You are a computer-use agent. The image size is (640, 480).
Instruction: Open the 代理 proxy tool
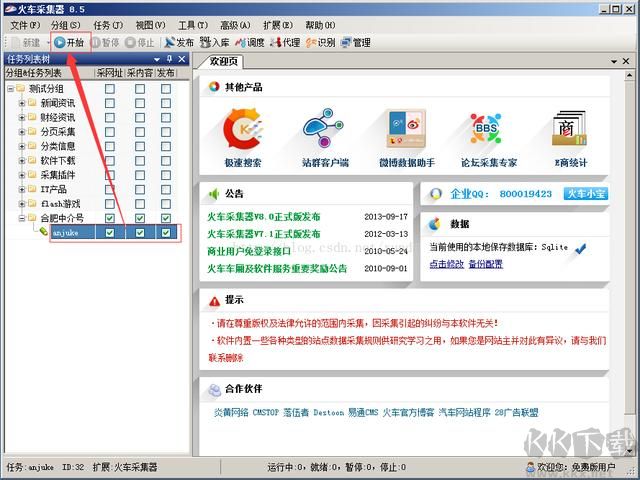coord(285,42)
